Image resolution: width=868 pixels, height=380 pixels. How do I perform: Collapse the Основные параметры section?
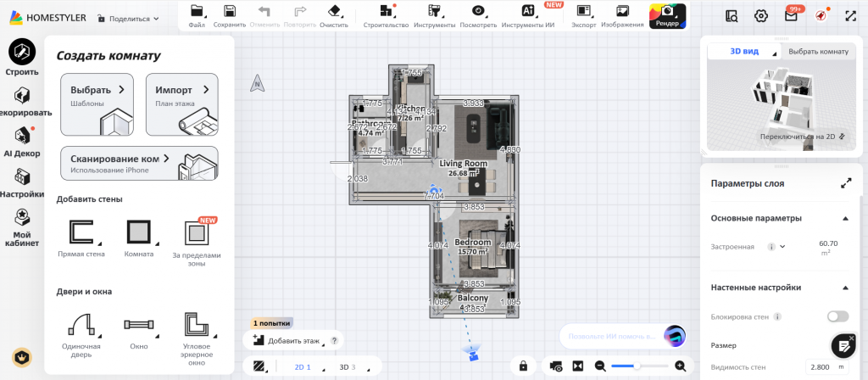[x=845, y=218]
